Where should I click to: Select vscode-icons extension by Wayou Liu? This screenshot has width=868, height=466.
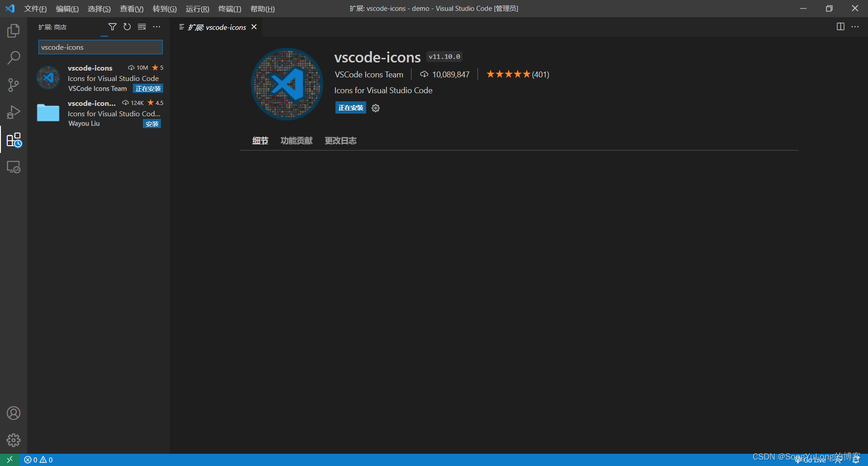99,113
